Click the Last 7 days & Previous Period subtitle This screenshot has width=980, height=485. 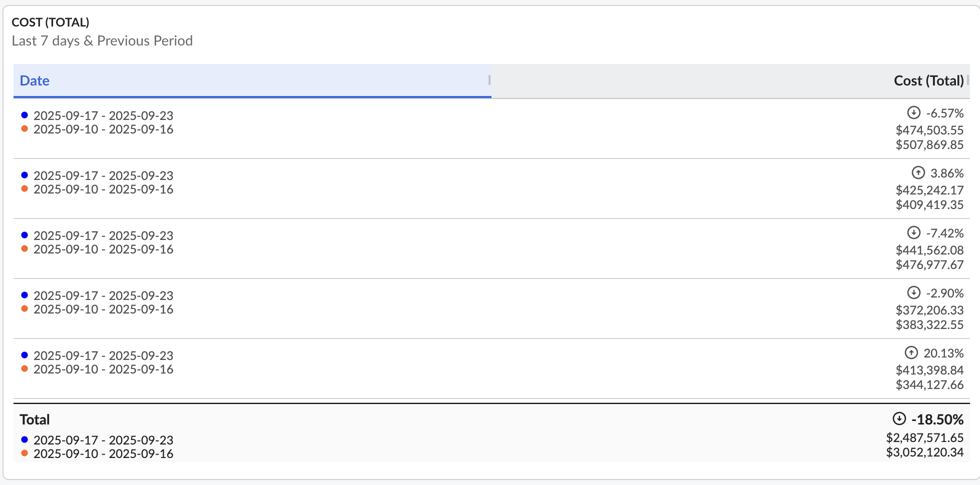point(102,40)
